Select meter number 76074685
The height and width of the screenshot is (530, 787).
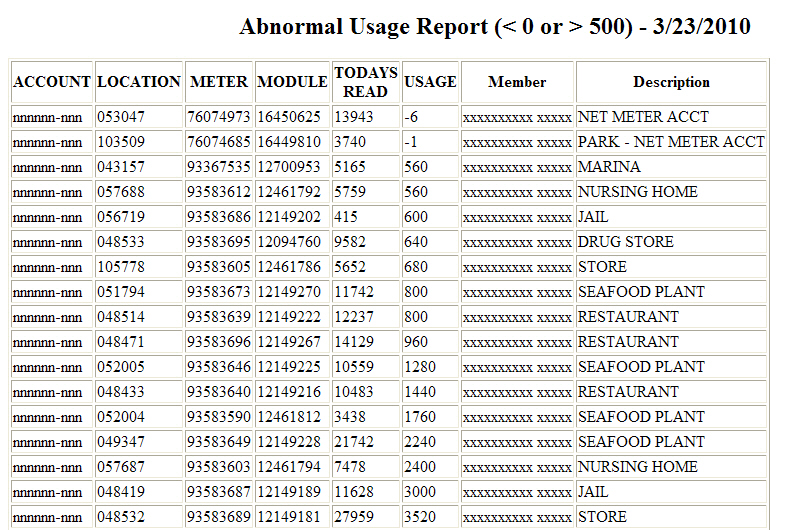click(x=219, y=142)
